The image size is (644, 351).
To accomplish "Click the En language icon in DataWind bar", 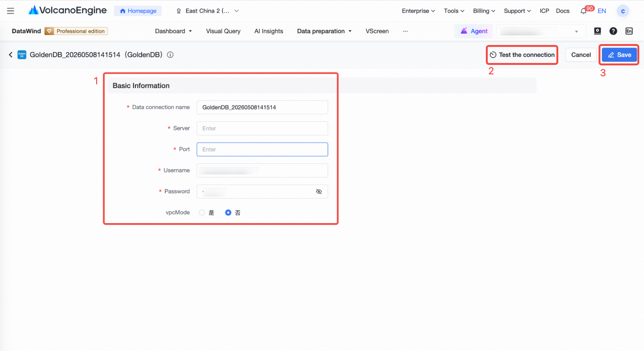I will click(629, 31).
